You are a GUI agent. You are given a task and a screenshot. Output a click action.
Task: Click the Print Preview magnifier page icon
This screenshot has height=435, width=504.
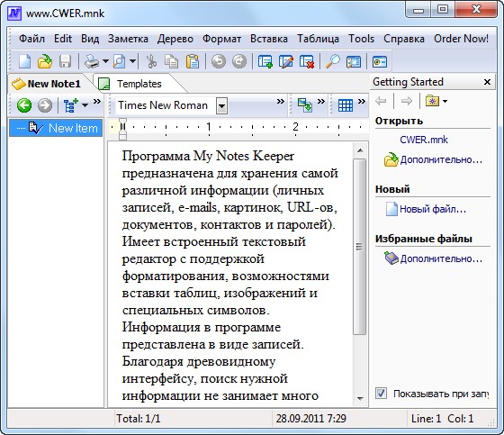(119, 61)
